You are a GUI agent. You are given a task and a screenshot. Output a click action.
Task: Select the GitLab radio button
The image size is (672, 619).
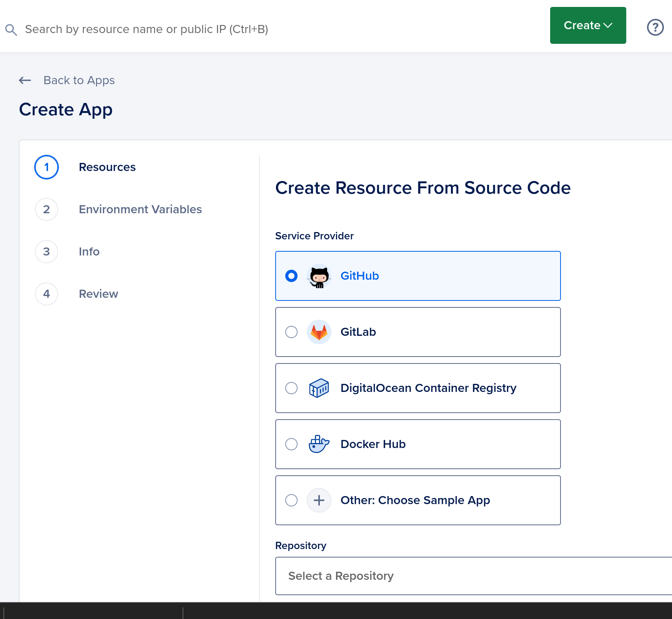click(x=291, y=332)
